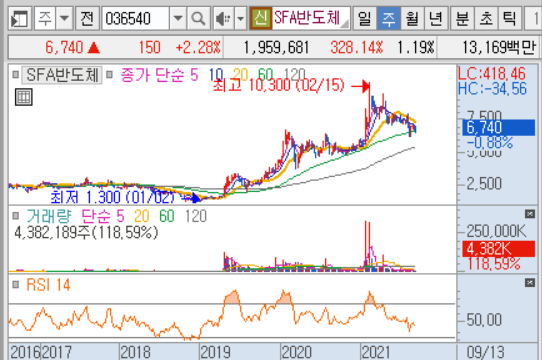The height and width of the screenshot is (360, 542).
Task: Click the SFA반도체 chart legend label
Action: tap(62, 75)
